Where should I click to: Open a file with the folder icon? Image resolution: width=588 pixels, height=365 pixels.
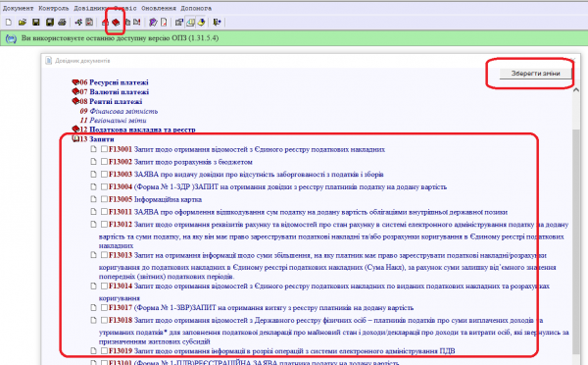click(23, 23)
